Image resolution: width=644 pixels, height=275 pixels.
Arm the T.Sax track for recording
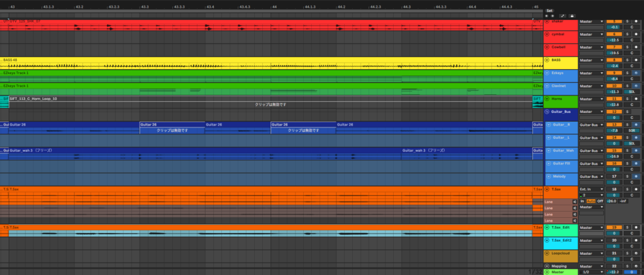pos(636,188)
